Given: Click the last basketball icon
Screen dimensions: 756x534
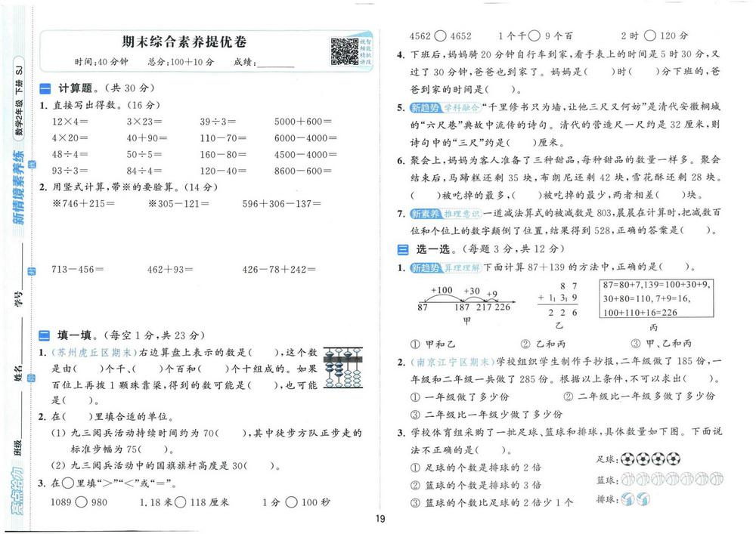Looking at the screenshot, I should (x=717, y=479).
